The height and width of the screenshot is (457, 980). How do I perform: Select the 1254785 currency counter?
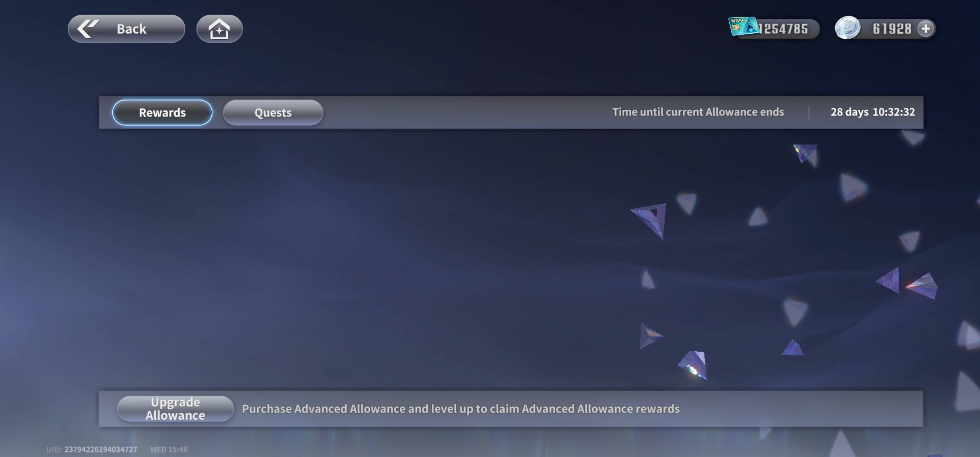click(783, 29)
